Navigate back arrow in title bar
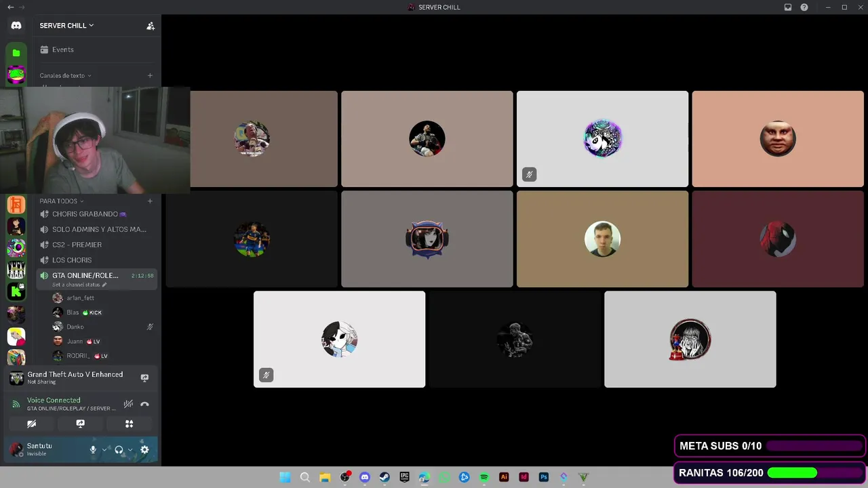The width and height of the screenshot is (868, 488). (x=10, y=7)
